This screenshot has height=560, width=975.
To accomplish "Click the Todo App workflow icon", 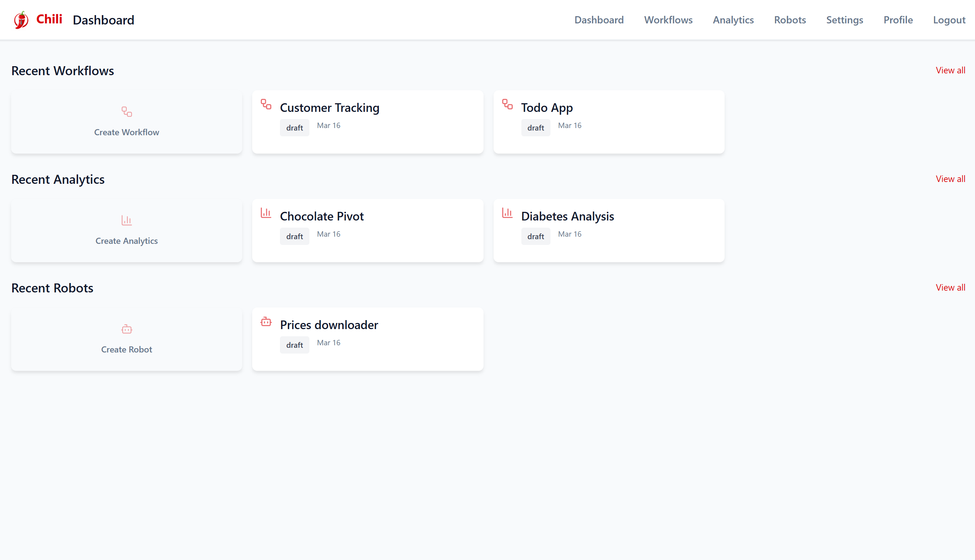I will (507, 104).
